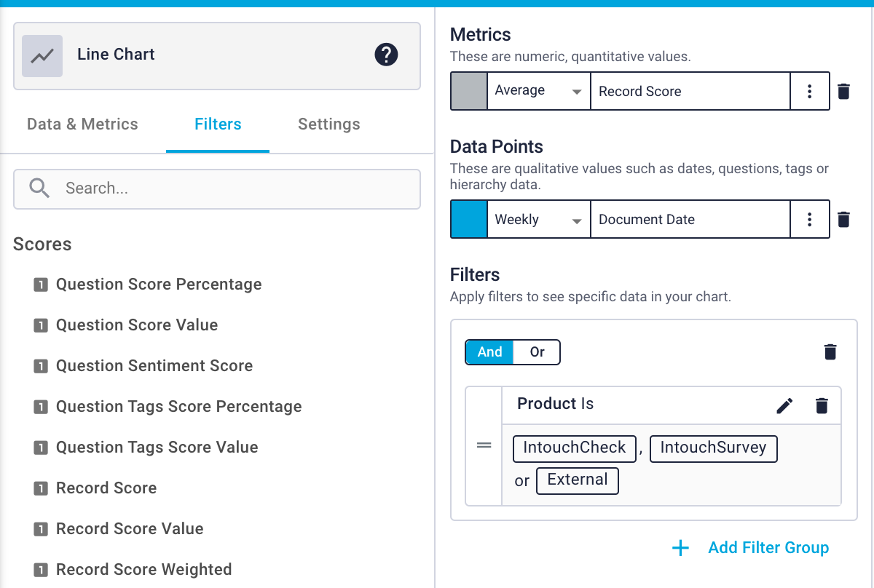Select the External filter value chip
This screenshot has height=588, width=874.
point(578,480)
